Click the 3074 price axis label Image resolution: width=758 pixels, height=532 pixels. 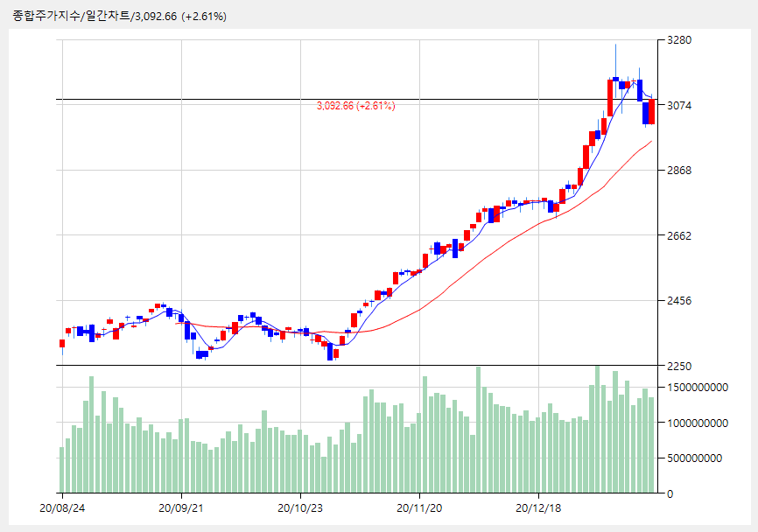(679, 105)
